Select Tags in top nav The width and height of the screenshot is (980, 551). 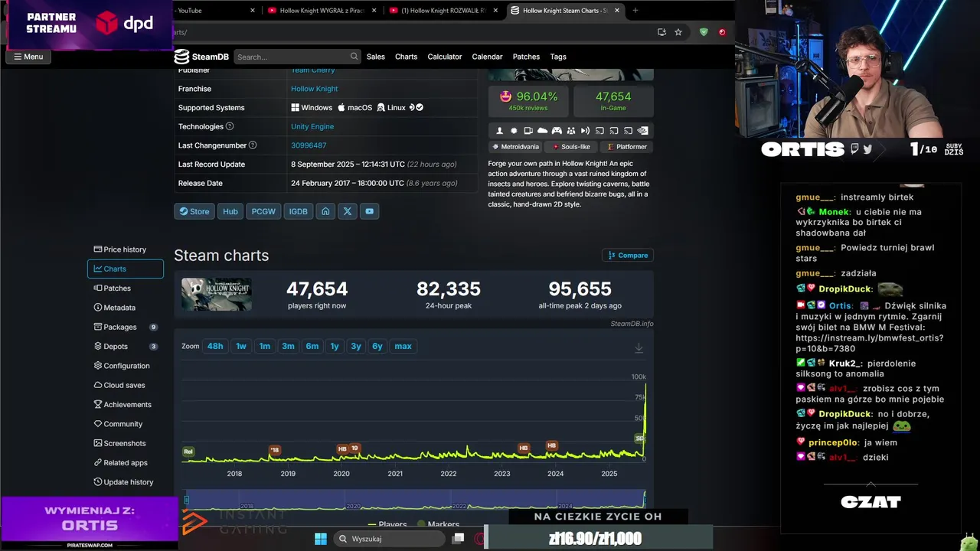[558, 57]
